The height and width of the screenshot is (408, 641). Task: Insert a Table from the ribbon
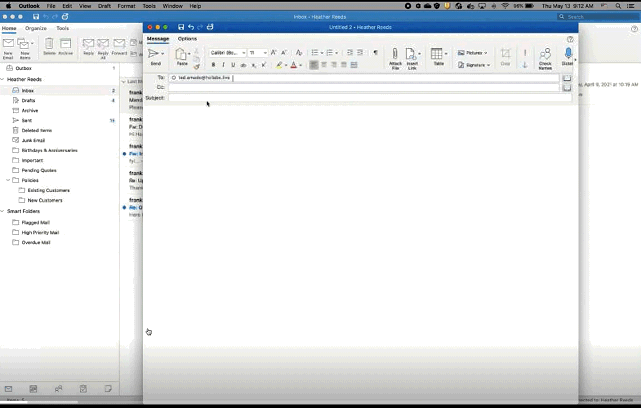[x=438, y=57]
